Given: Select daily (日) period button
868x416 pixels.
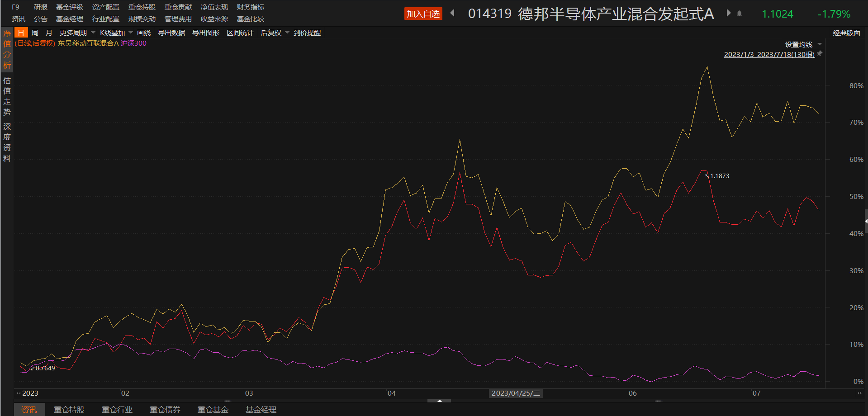Looking at the screenshot, I should [x=21, y=33].
